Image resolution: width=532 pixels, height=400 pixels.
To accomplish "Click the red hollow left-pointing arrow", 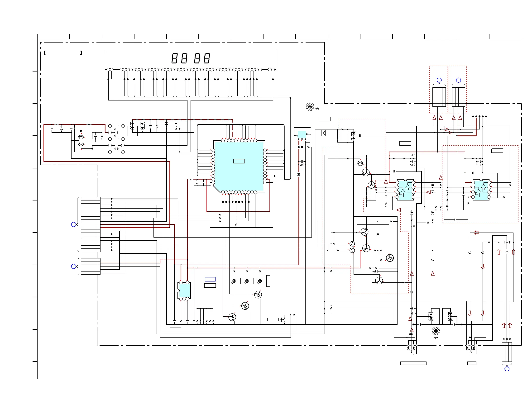I will [476, 233].
